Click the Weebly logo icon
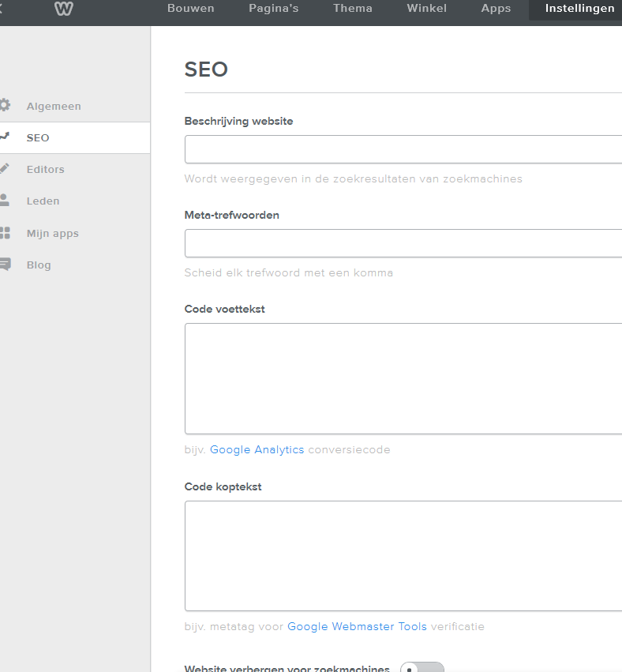The image size is (622, 672). click(x=64, y=9)
